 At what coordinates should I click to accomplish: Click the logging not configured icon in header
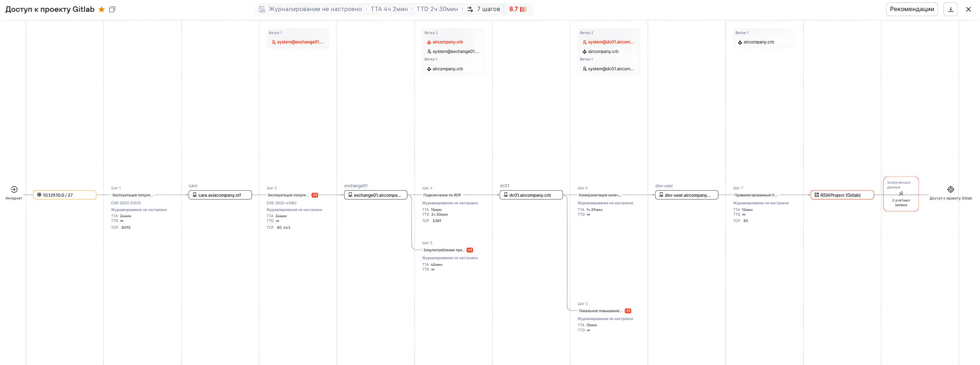pyautogui.click(x=262, y=9)
